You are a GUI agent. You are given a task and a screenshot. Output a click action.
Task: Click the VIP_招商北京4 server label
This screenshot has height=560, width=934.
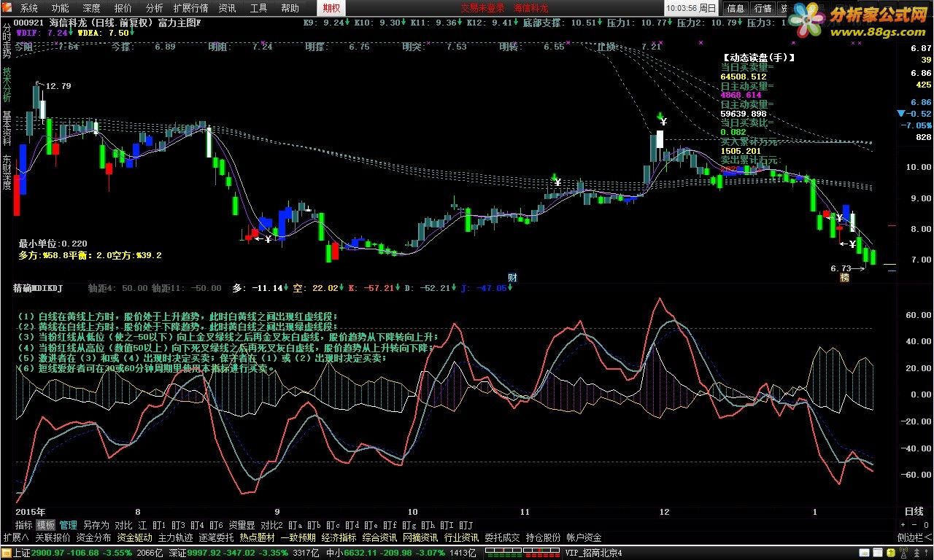[x=593, y=553]
